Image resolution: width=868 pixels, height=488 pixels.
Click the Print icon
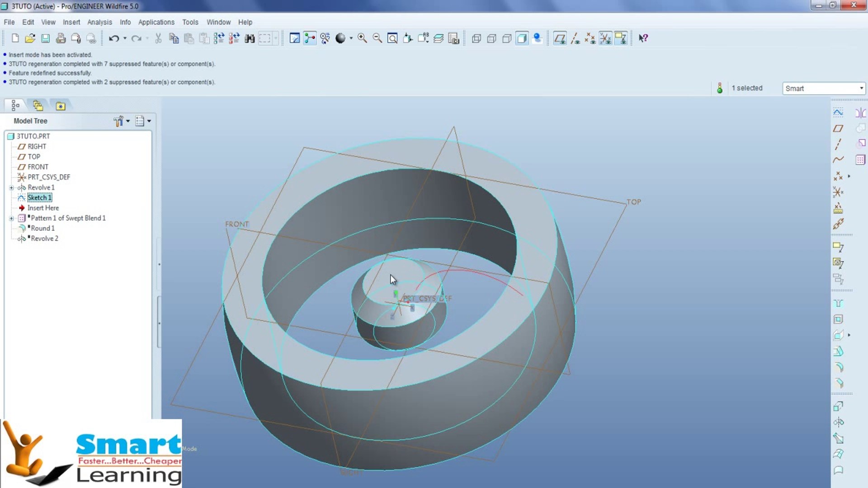click(61, 38)
